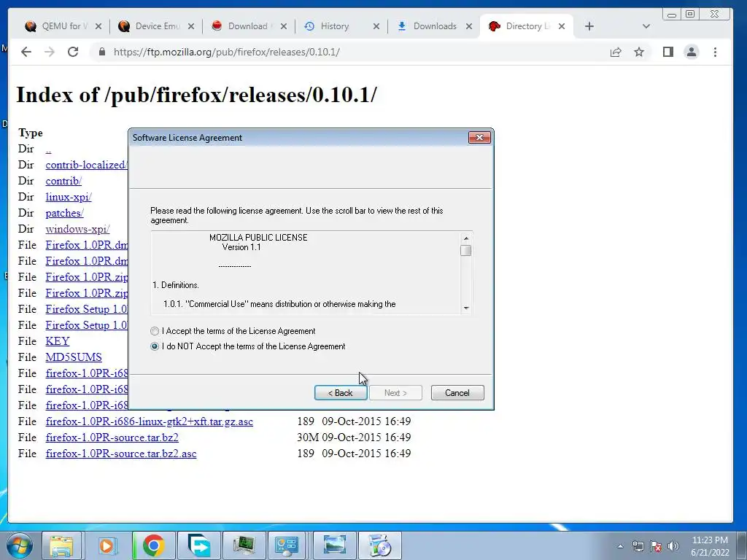
Task: Click the taskbar clock showing 11:23 PM
Action: coord(710,546)
